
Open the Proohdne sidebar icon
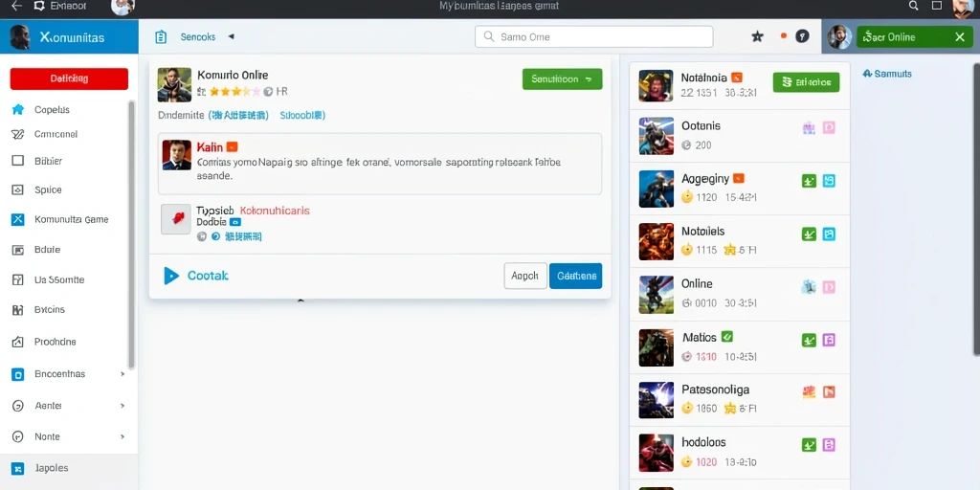tap(18, 342)
